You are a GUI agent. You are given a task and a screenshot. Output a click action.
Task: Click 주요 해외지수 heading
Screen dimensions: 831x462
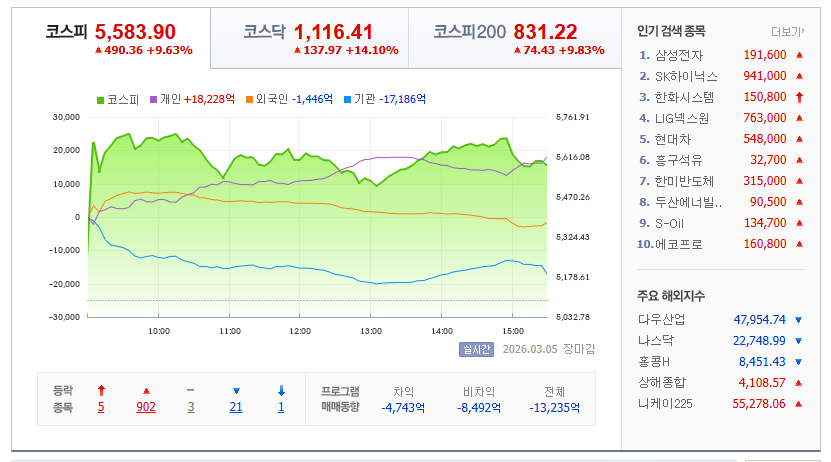pyautogui.click(x=671, y=296)
